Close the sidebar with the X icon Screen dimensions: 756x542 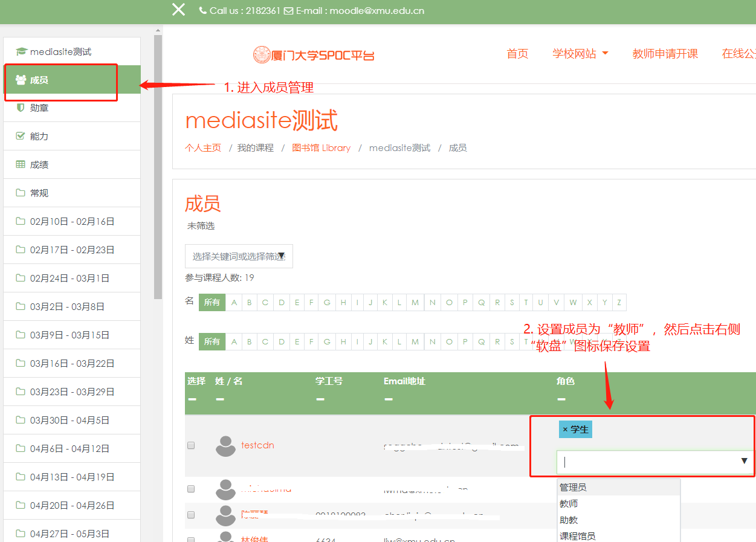coord(178,10)
